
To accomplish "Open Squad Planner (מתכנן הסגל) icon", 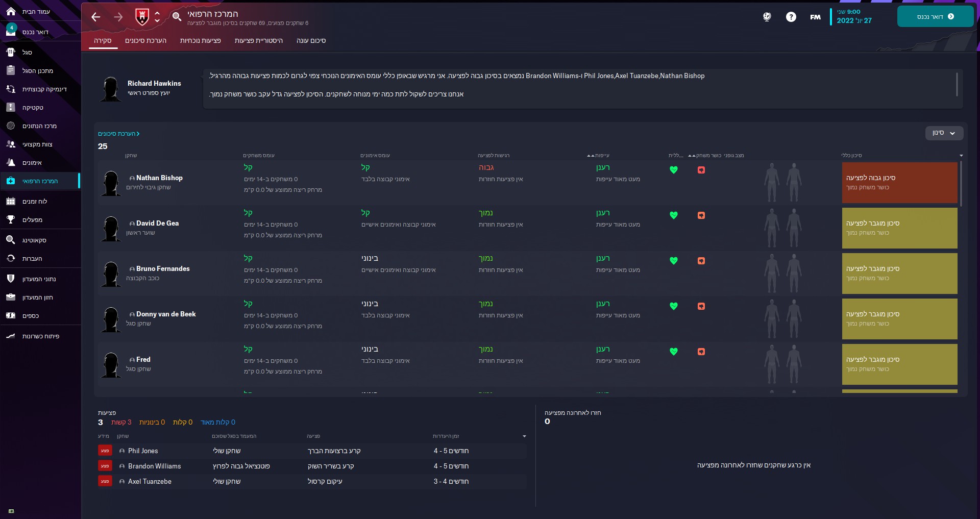I will tap(11, 70).
